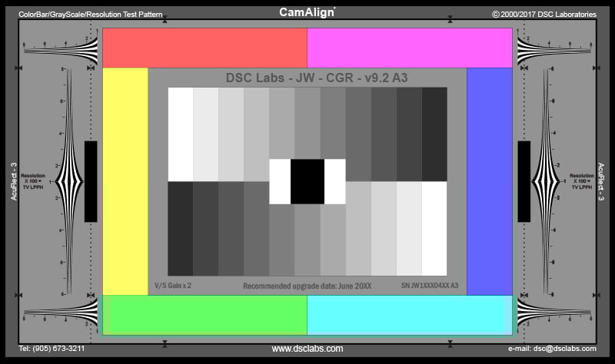Select the right 'Resolution X 100 = TV LPPH' label
Viewport: 615px width, 364px height.
click(582, 181)
